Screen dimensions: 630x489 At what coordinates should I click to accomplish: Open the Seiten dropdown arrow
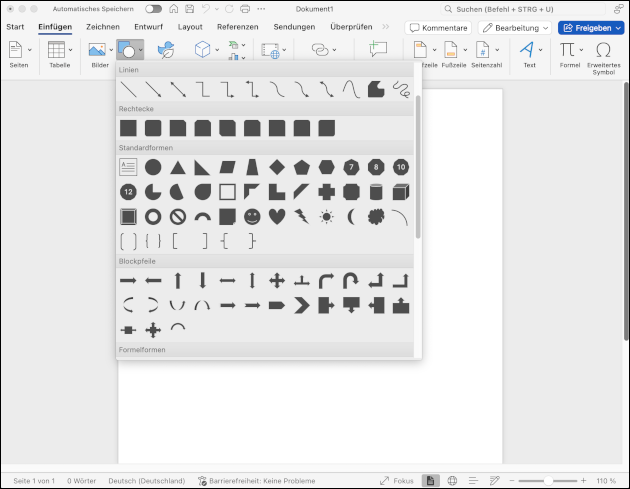30,50
